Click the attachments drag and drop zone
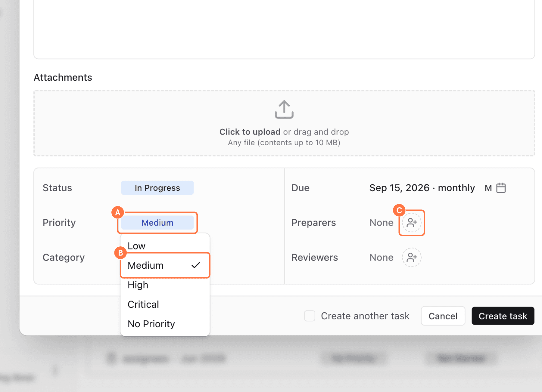The image size is (542, 392). tap(284, 123)
